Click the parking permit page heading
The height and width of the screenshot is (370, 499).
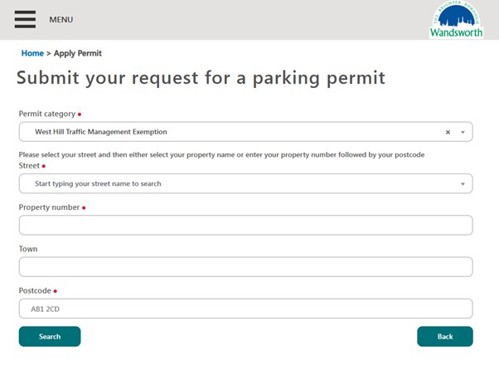(201, 78)
